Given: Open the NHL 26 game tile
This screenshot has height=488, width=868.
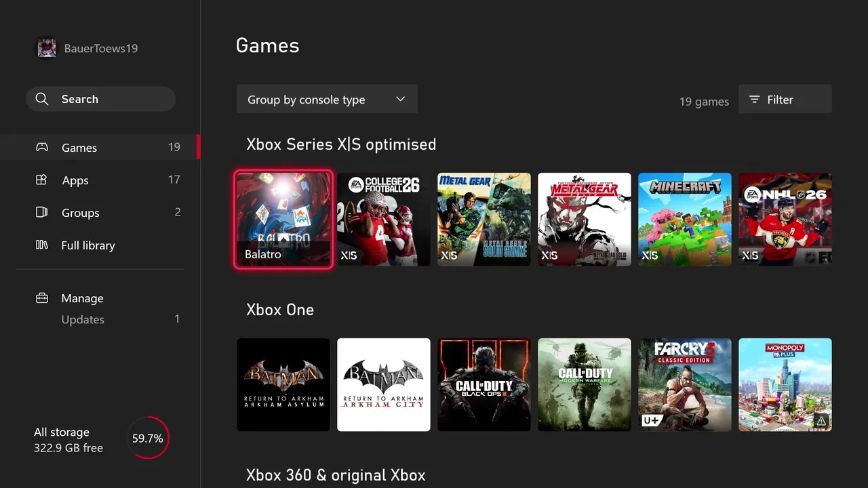Looking at the screenshot, I should tap(785, 219).
